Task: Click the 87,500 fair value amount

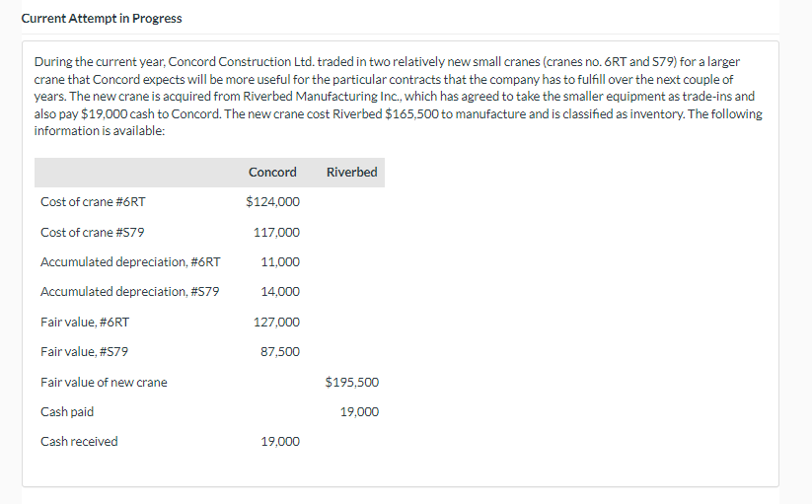Action: pos(280,352)
